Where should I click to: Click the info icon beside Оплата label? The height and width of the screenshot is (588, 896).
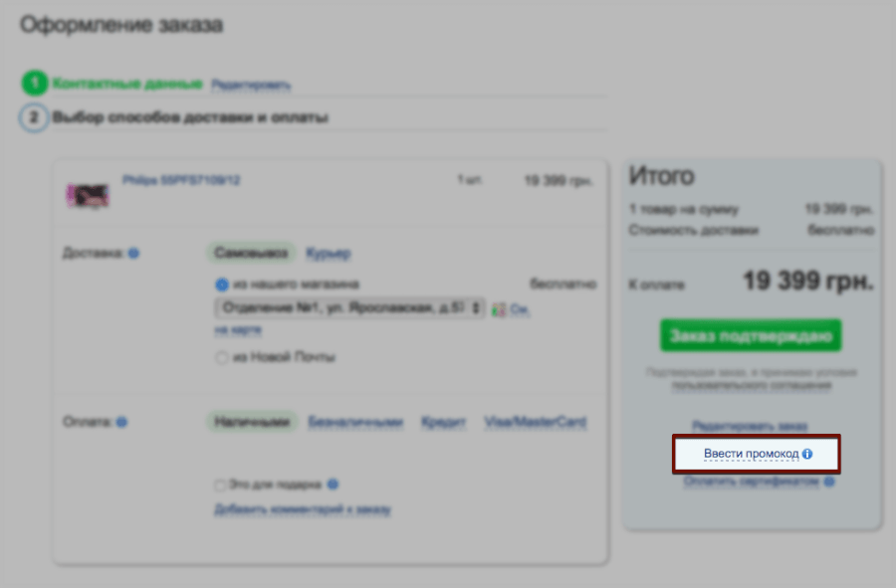[121, 422]
